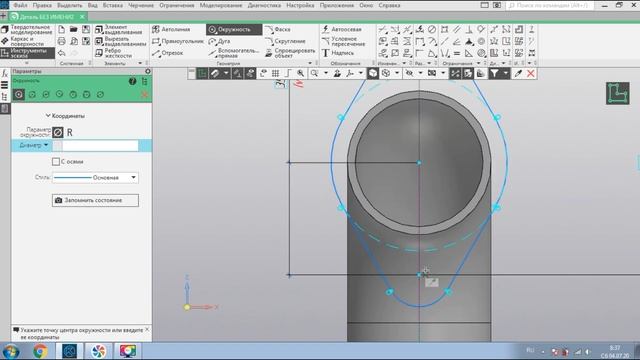Switch to Твердотельное моделирование toolset

click(27, 29)
